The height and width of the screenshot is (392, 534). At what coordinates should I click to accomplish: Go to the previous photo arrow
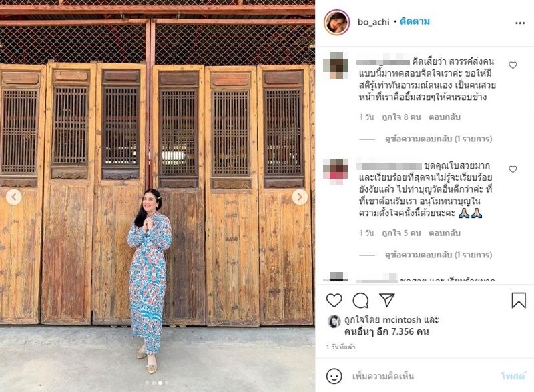13,197
